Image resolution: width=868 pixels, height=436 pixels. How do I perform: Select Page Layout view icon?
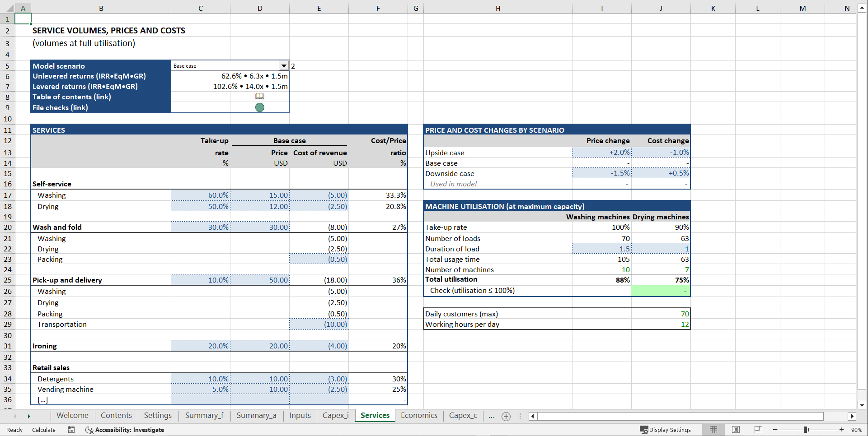[736, 430]
